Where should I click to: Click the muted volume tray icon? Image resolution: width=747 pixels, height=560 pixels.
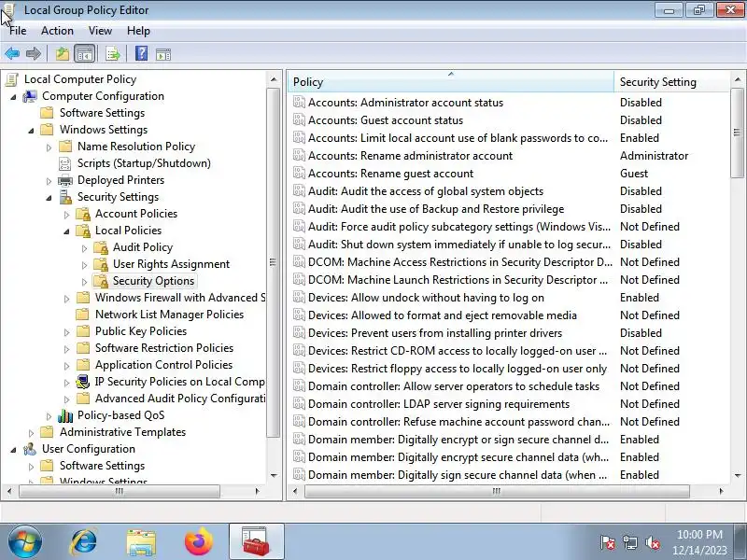(652, 542)
